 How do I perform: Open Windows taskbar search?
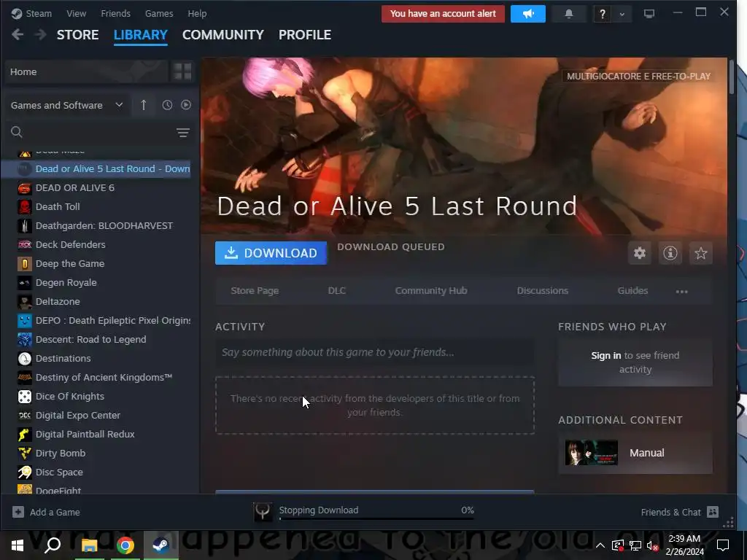point(53,545)
